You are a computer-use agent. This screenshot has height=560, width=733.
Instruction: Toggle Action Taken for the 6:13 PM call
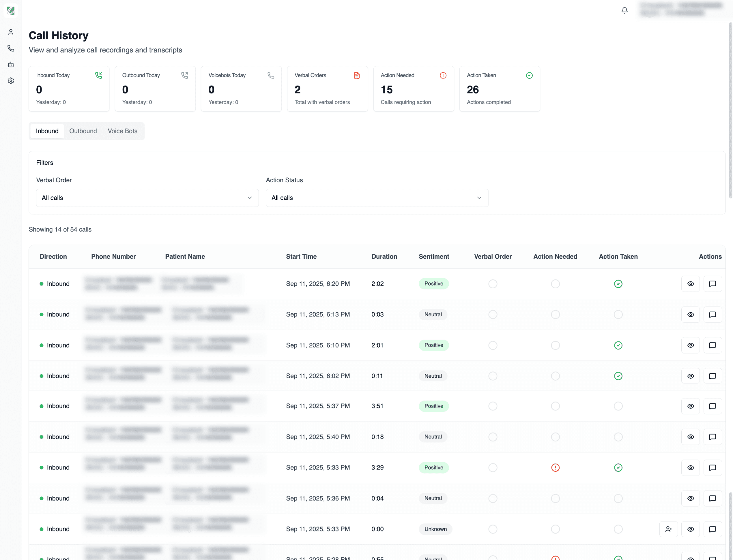click(618, 314)
